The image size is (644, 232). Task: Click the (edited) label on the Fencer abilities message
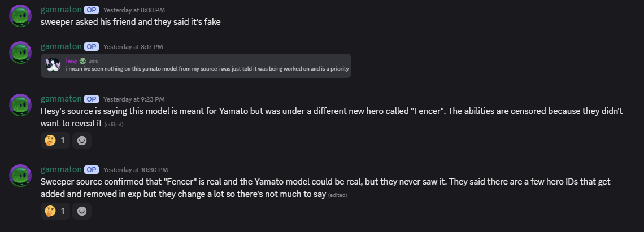point(114,125)
